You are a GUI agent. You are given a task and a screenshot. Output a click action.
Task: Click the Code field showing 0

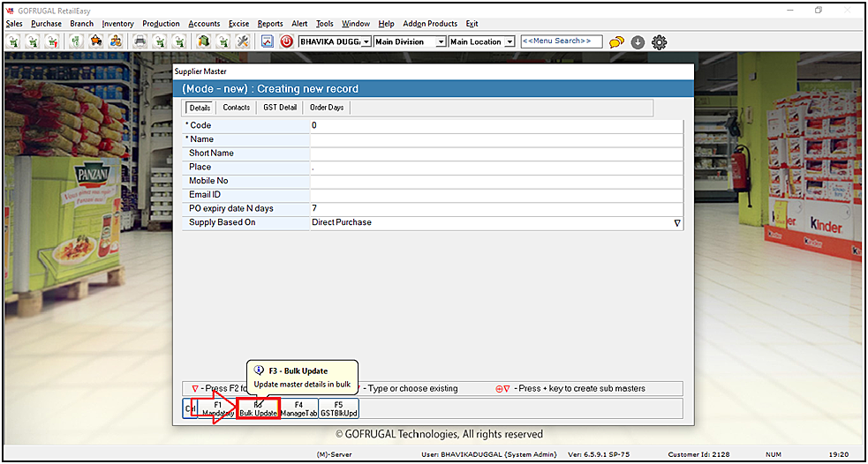496,125
